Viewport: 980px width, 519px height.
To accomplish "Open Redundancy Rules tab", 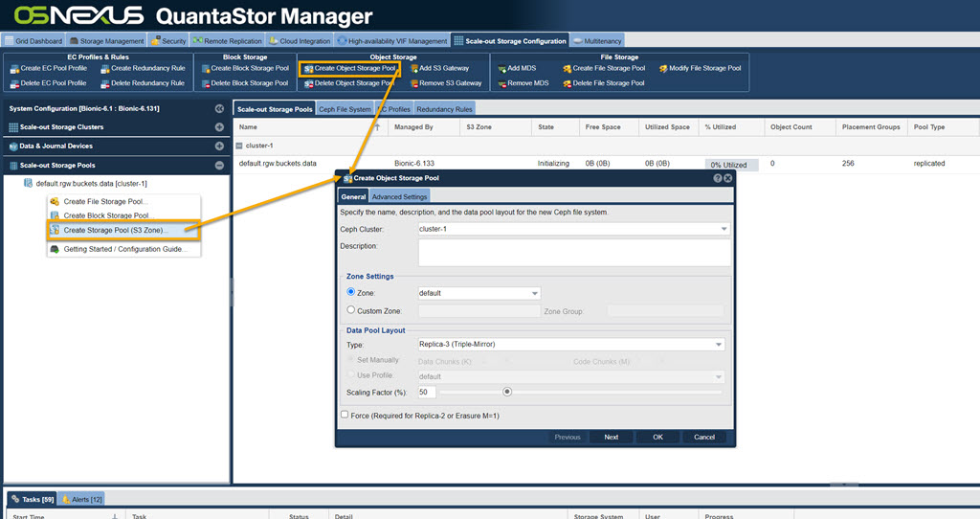I will click(444, 109).
